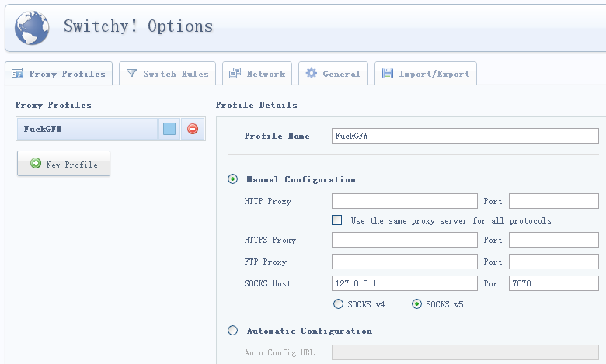Click the Proxy Profiles panel heading
The height and width of the screenshot is (364, 606).
pyautogui.click(x=54, y=105)
